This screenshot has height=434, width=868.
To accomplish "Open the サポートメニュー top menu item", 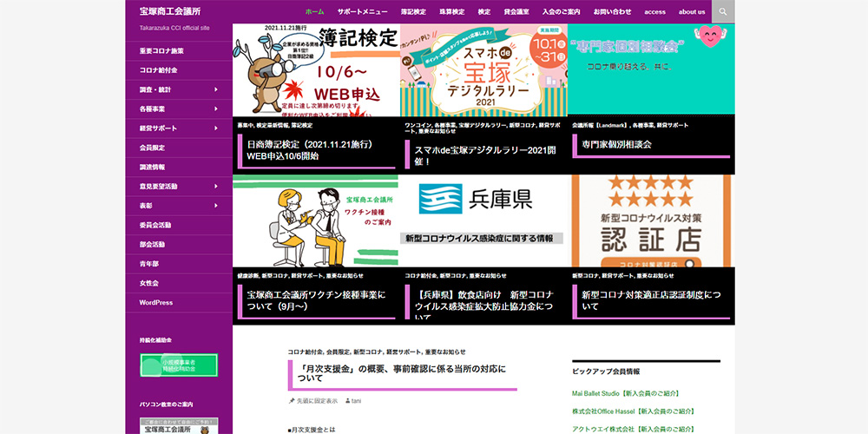I will (362, 12).
